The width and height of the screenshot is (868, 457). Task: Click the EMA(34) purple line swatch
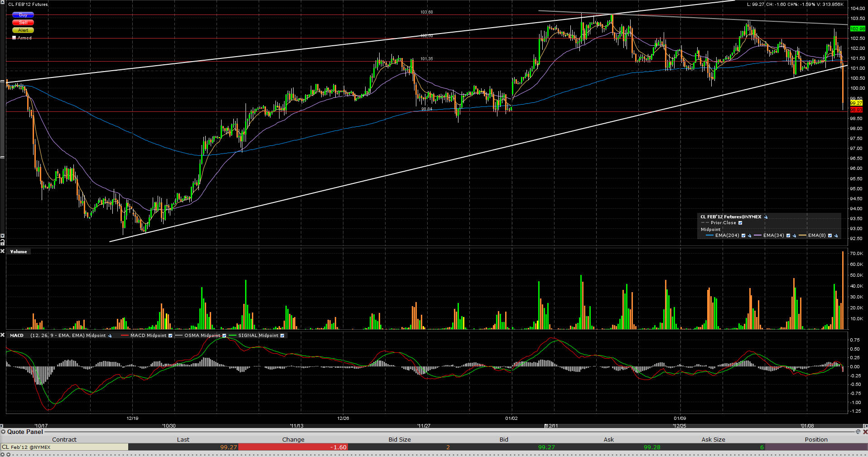pyautogui.click(x=757, y=236)
